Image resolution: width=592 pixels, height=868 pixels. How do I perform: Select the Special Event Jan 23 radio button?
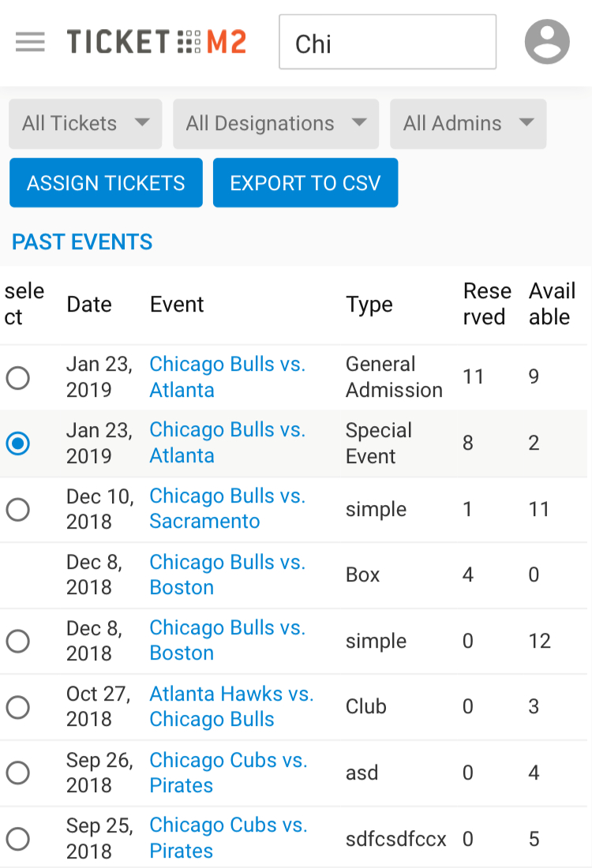click(x=17, y=443)
